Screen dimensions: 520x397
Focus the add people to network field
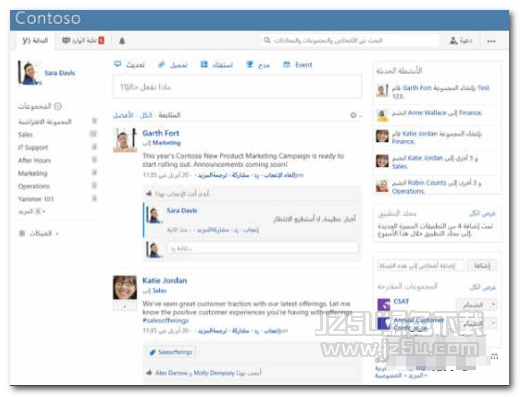coord(421,266)
